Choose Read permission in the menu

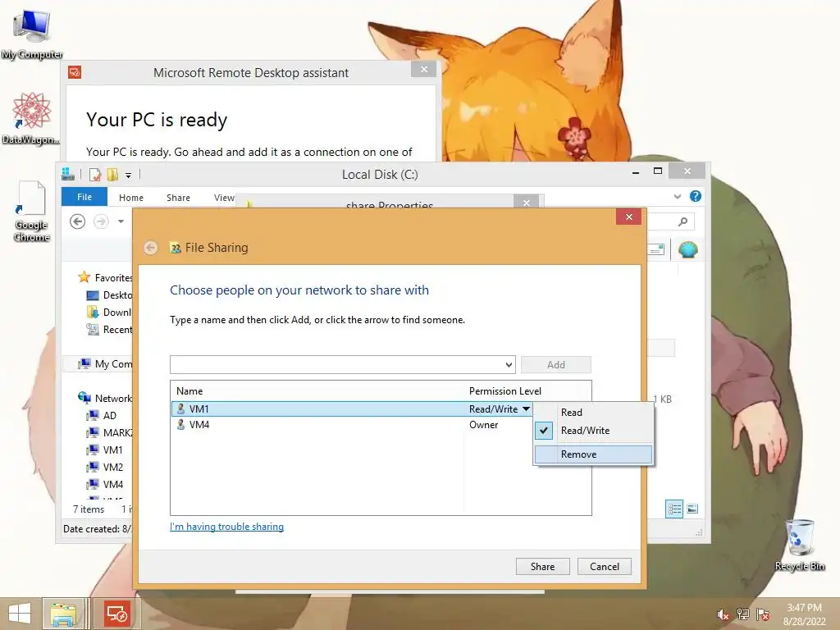594,413
